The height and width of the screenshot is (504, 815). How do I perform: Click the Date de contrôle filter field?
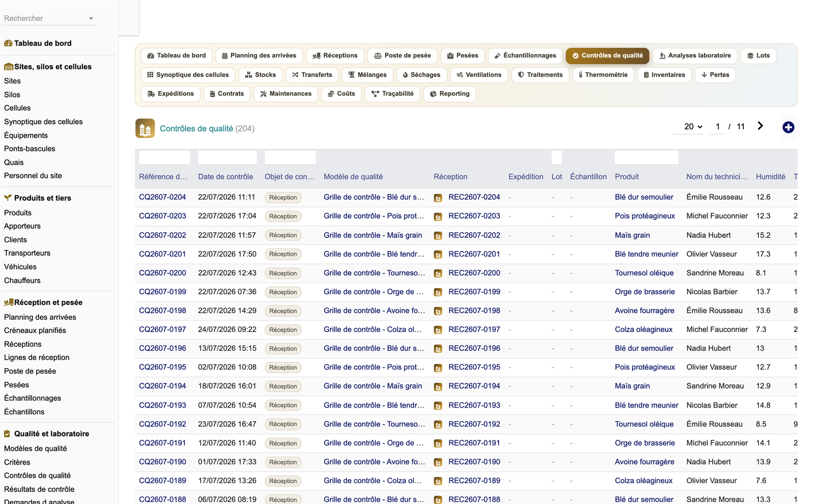pyautogui.click(x=227, y=157)
